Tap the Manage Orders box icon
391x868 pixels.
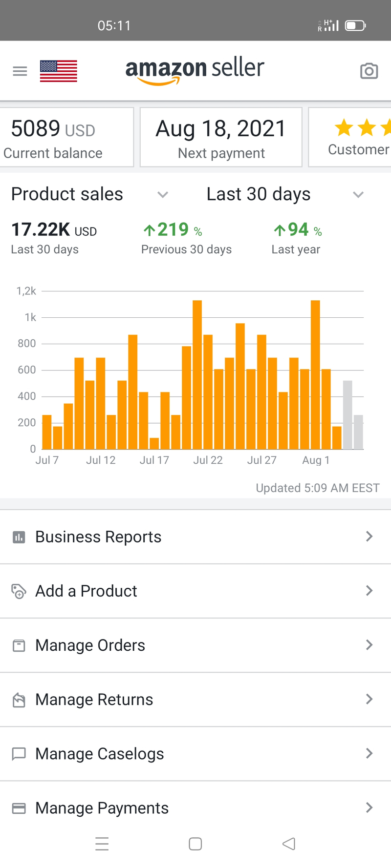19,645
